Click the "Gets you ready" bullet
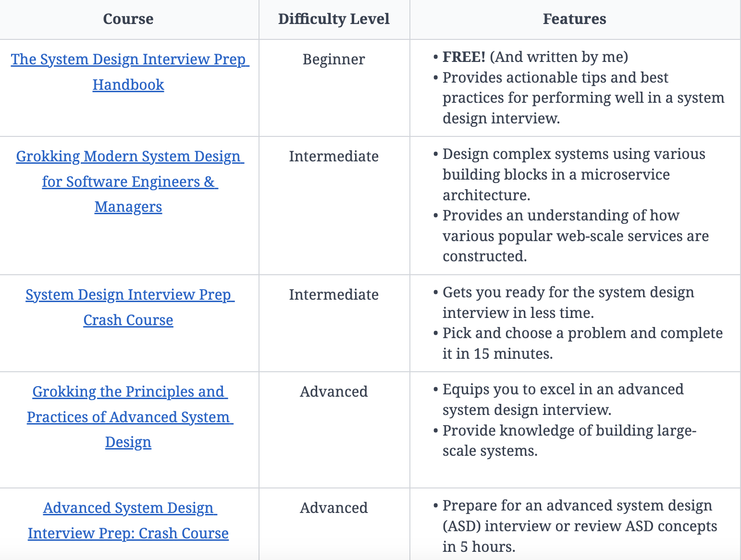741x560 pixels. tap(568, 292)
